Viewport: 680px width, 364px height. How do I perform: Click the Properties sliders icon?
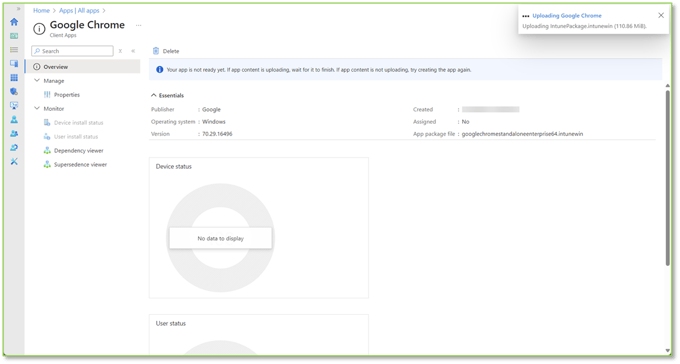[47, 95]
